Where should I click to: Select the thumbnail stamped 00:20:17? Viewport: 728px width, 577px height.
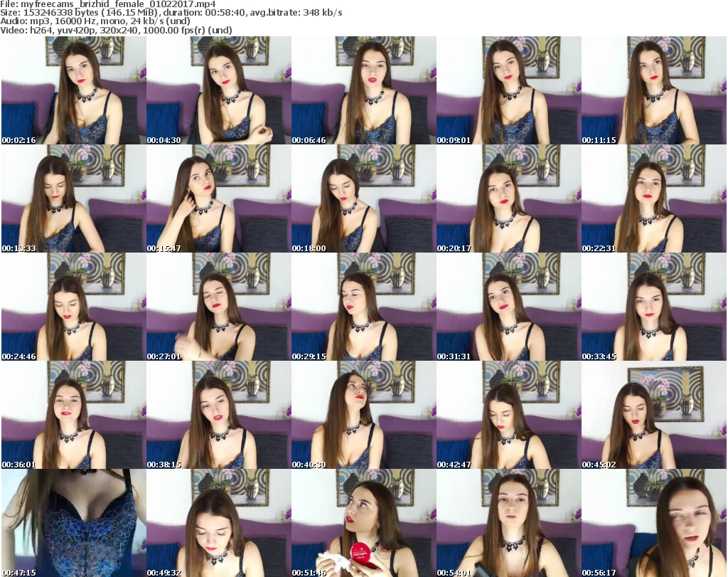(509, 198)
